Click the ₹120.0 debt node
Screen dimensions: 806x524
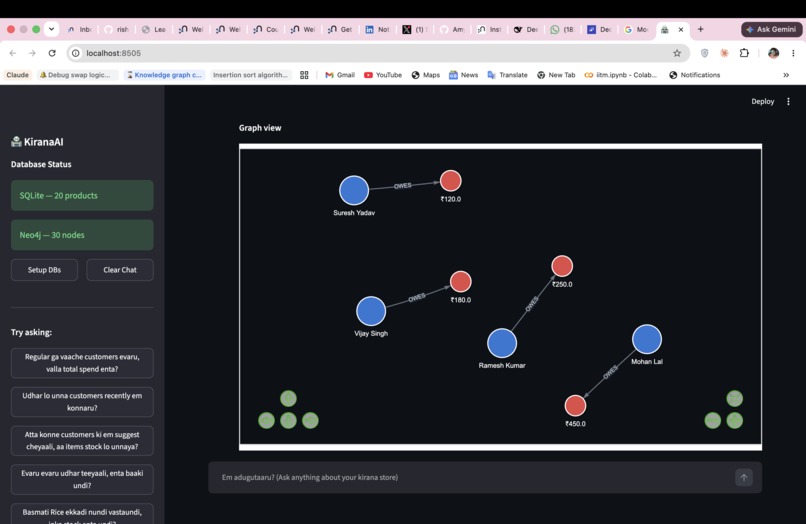450,180
